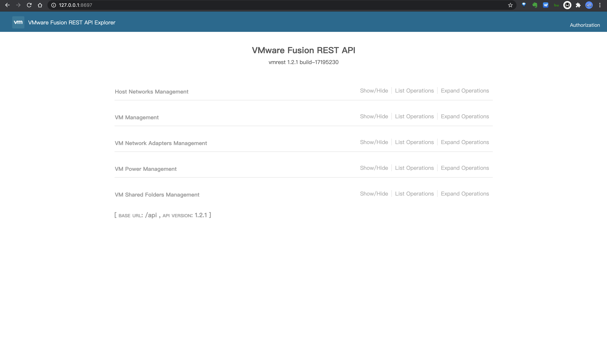Open the green bw extension icon

pyautogui.click(x=557, y=5)
